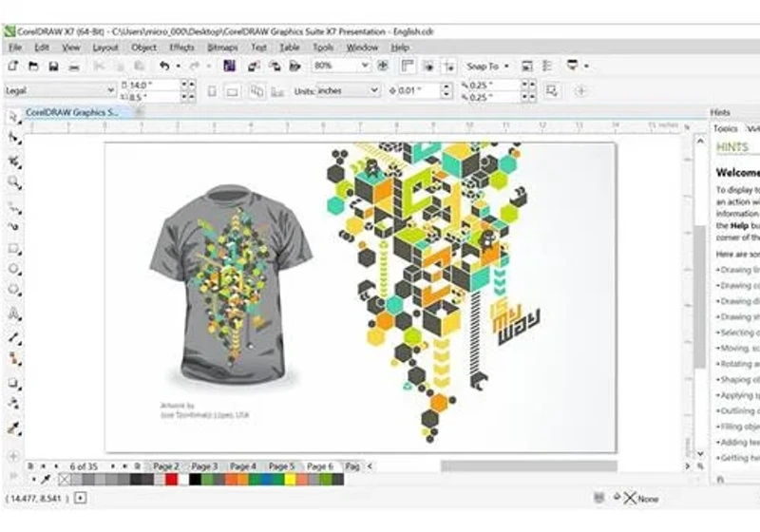This screenshot has height=532, width=760.
Task: Open the Topics tab in Hints
Action: coord(726,128)
